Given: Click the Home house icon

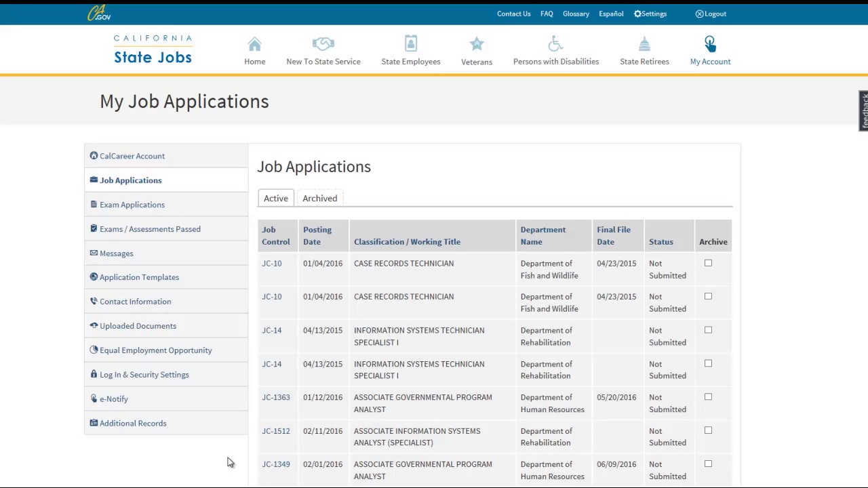Looking at the screenshot, I should point(254,44).
